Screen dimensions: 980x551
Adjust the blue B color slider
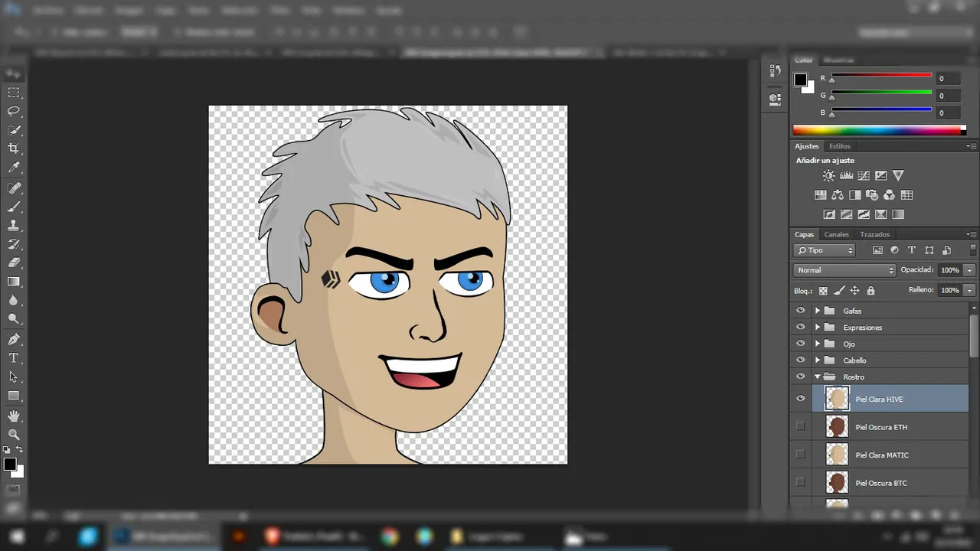[x=881, y=112]
